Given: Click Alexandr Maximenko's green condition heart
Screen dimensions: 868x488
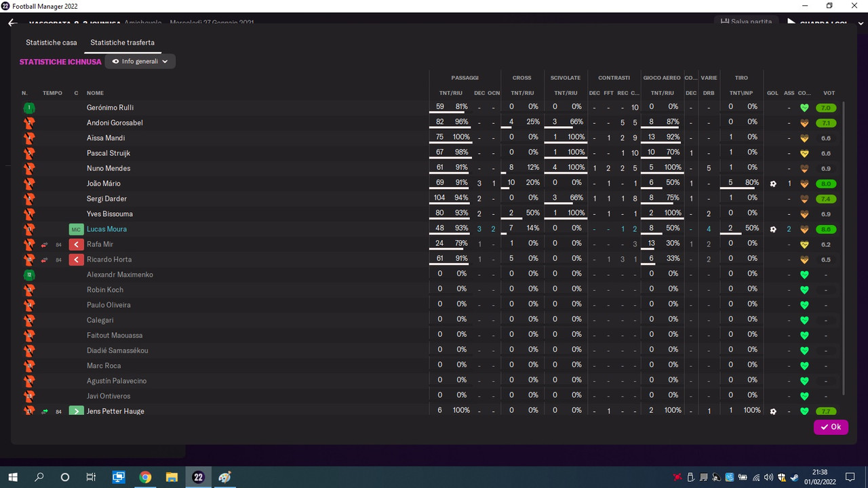Looking at the screenshot, I should point(804,274).
